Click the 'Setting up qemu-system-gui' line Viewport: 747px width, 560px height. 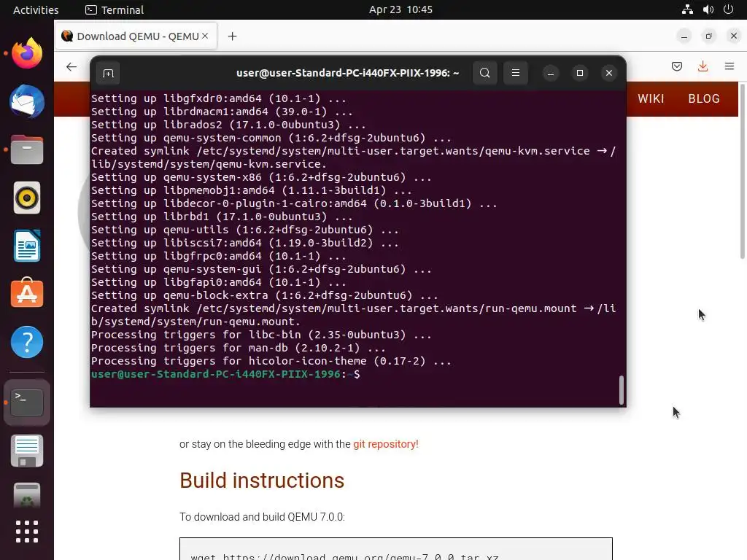pos(261,269)
